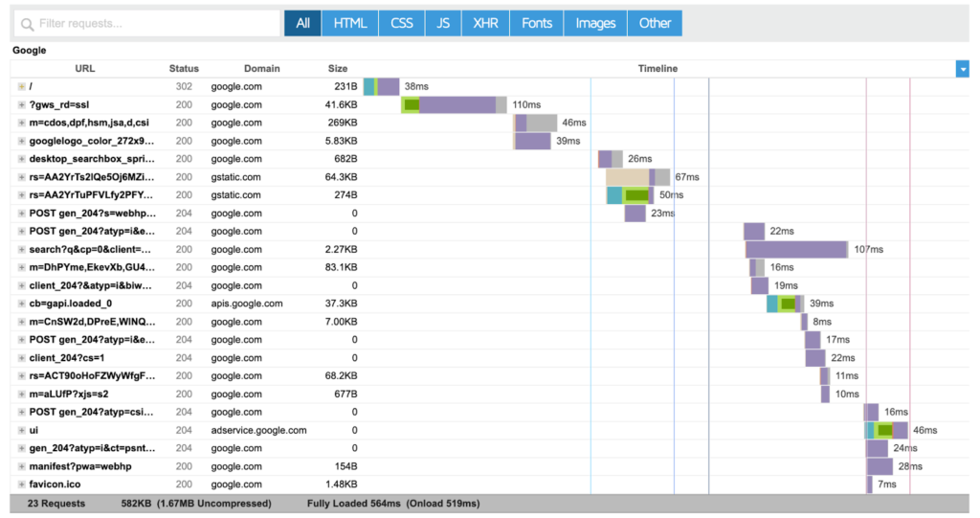Image resolution: width=980 pixels, height=518 pixels.
Task: Select the All filter tab
Action: coord(302,23)
